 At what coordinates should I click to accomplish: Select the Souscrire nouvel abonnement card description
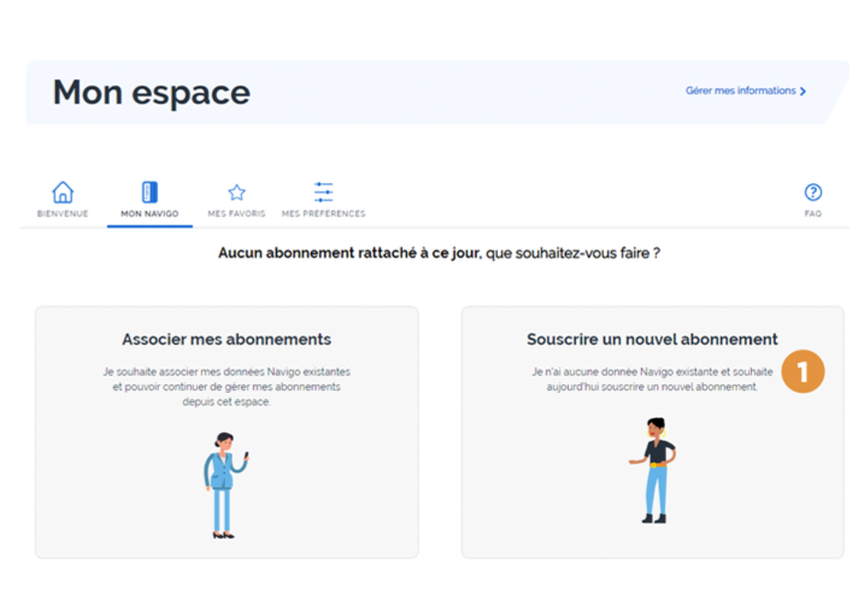pos(652,379)
